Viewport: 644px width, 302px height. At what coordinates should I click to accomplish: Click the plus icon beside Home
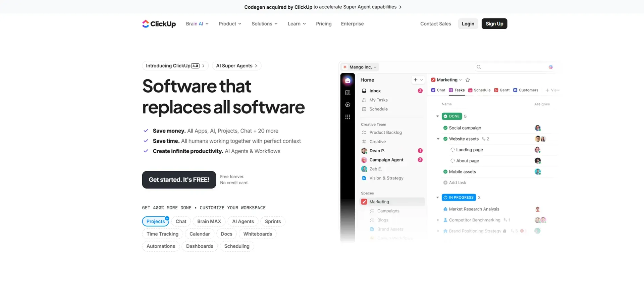416,80
